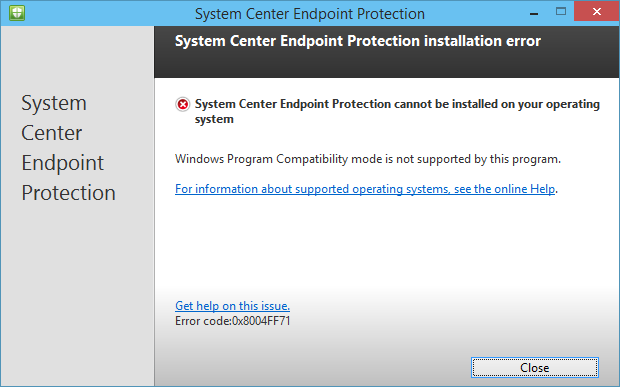Open the 'Get help on this issue' link
The width and height of the screenshot is (620, 387).
(x=232, y=306)
